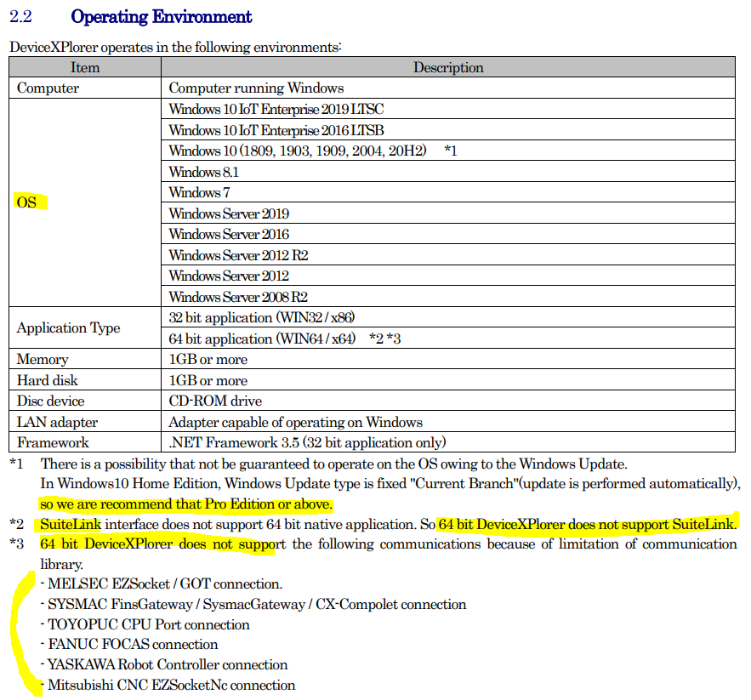
Task: Click "Windows Server 2008 R2" cell
Action: click(x=448, y=297)
